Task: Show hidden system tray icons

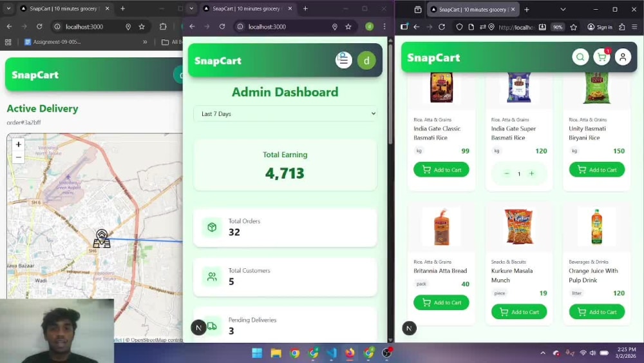Action: coord(542,353)
